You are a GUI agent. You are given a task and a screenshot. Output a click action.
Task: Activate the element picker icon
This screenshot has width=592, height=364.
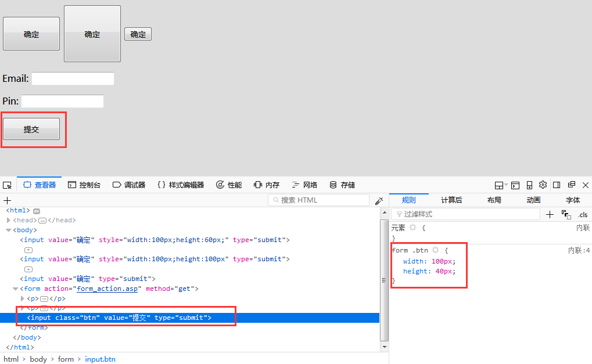(x=7, y=185)
